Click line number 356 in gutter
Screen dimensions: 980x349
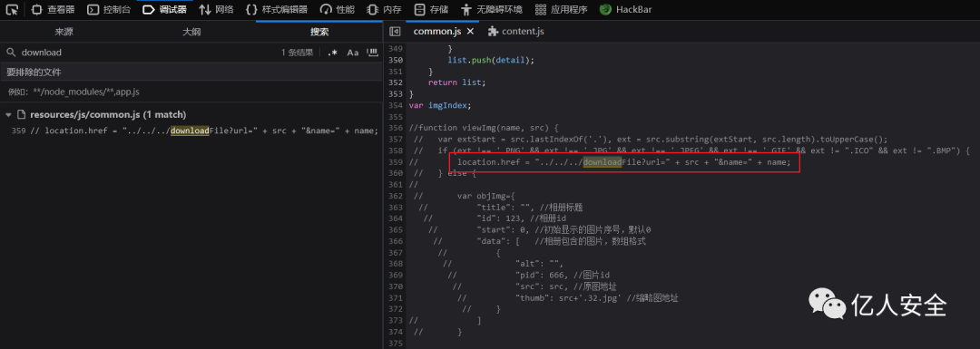point(395,128)
